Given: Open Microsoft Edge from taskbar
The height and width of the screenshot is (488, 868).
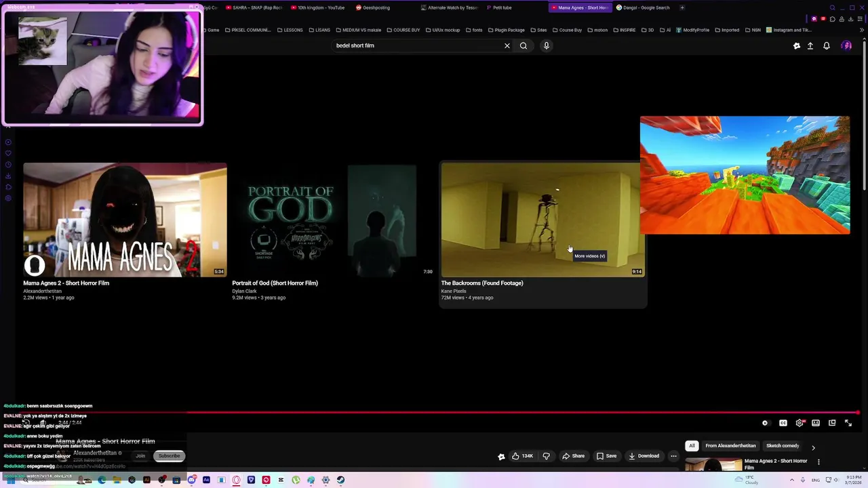Looking at the screenshot, I should pyautogui.click(x=102, y=480).
